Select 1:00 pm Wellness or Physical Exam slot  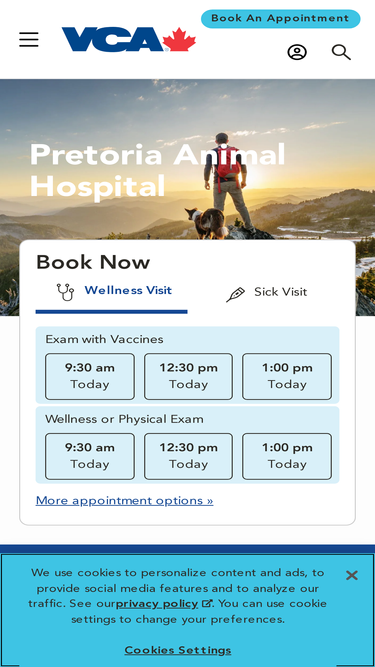click(287, 456)
